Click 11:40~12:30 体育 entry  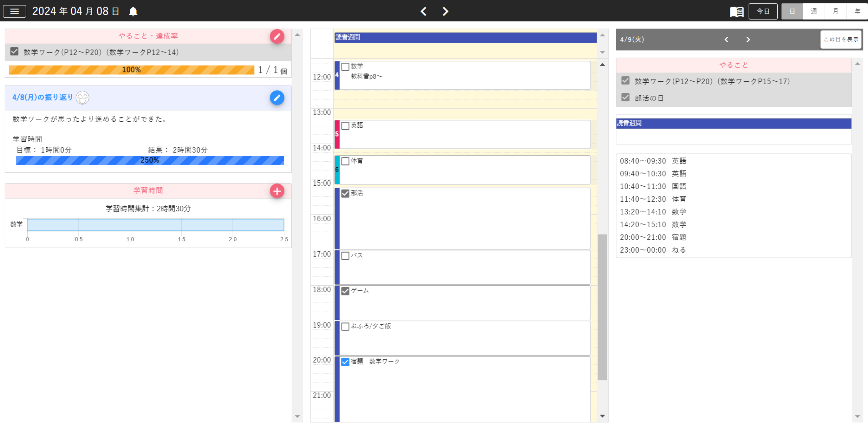653,199
